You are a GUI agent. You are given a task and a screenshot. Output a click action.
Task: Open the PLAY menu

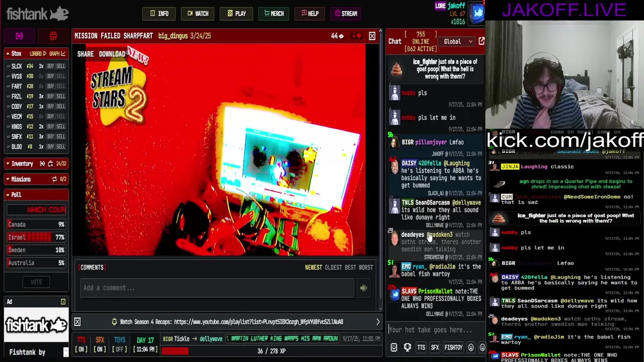pos(236,14)
